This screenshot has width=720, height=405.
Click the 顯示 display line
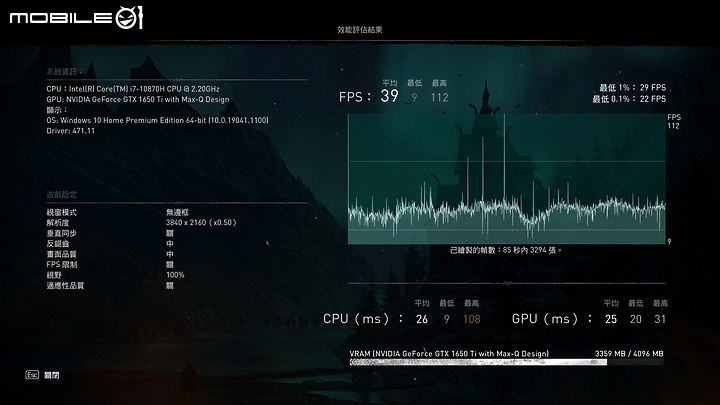click(x=57, y=110)
